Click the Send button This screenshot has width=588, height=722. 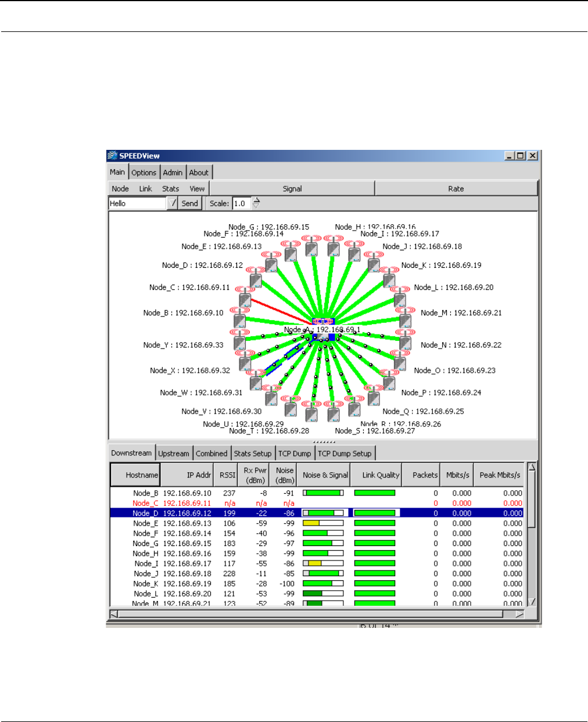190,203
